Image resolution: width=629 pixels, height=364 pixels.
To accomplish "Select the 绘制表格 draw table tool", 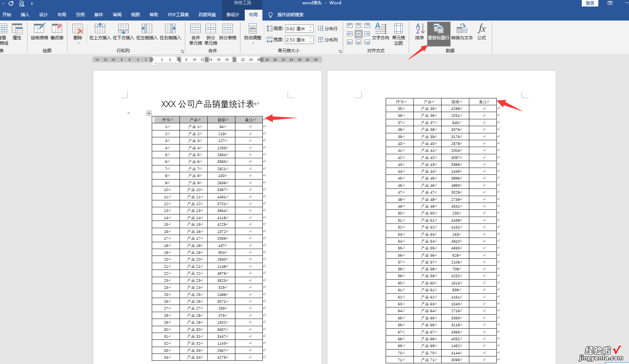I will (x=39, y=32).
